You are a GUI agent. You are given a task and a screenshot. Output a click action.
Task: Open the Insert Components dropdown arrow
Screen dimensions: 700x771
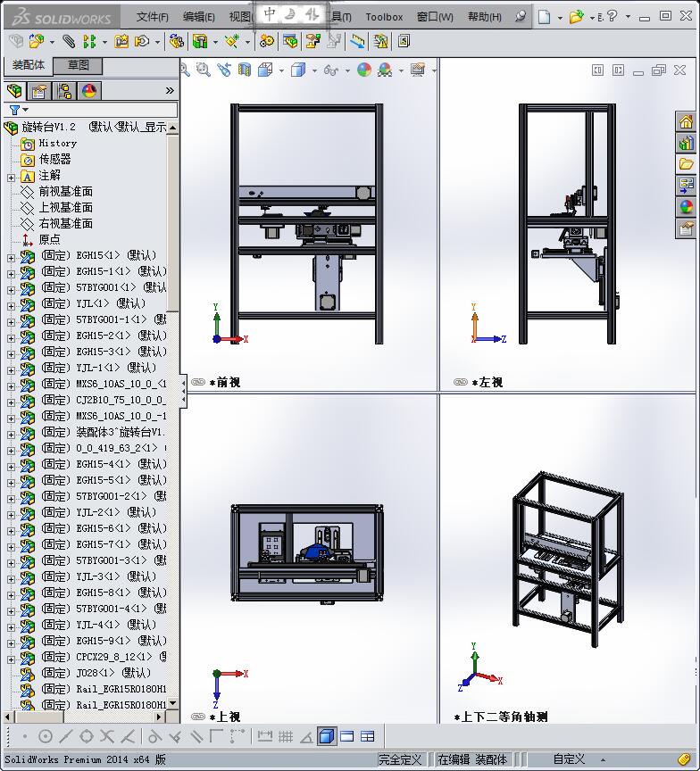(52, 42)
